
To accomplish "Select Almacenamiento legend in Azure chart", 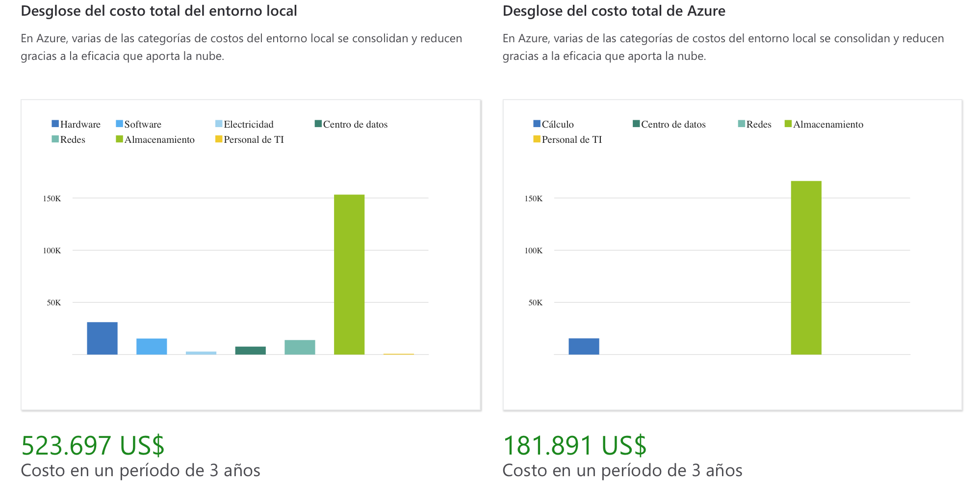I will [x=824, y=124].
